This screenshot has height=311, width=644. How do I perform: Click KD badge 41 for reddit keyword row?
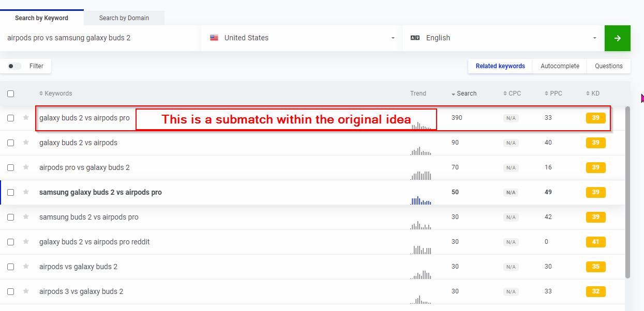click(595, 242)
